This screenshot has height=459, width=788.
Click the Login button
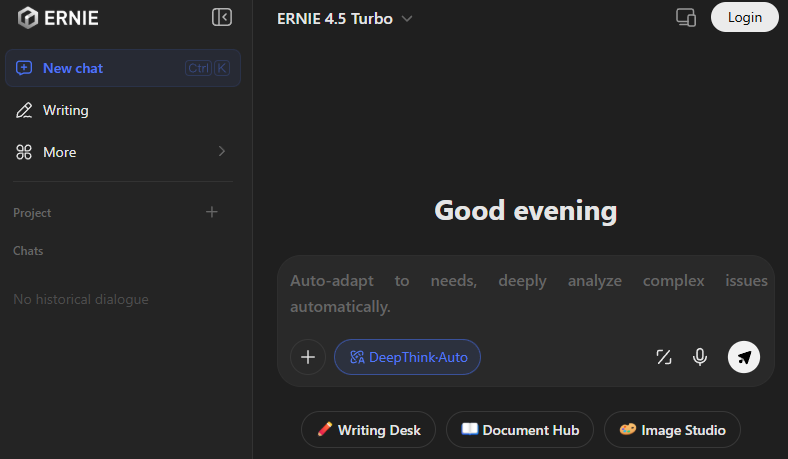click(x=744, y=17)
